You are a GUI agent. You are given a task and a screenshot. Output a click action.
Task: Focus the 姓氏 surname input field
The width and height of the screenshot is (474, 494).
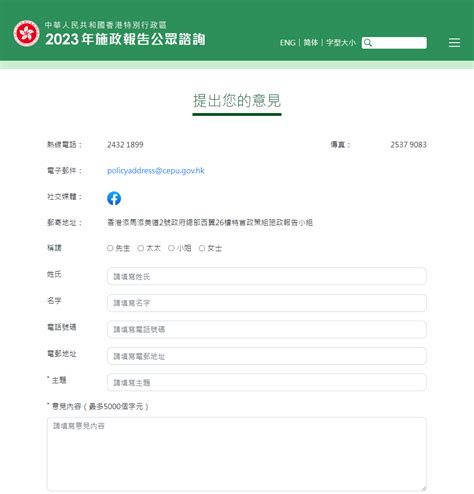click(x=267, y=276)
